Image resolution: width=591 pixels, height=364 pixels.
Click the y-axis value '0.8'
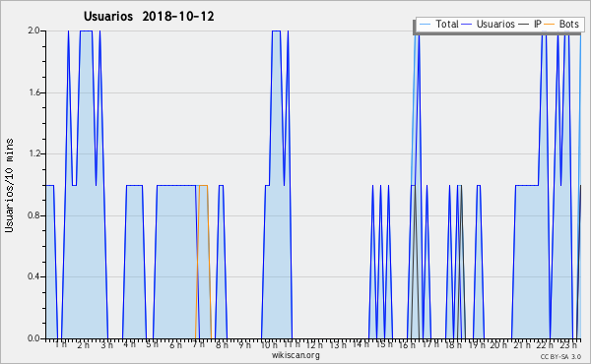point(34,215)
